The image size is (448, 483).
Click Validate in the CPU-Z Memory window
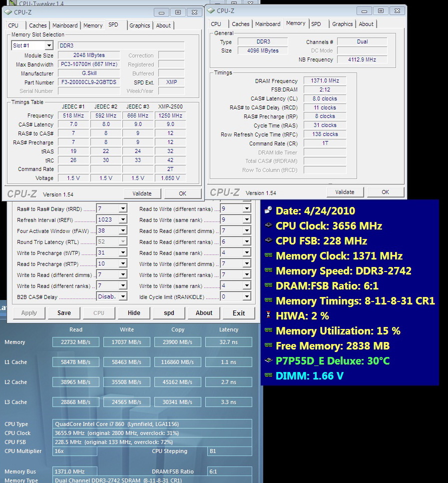point(345,192)
